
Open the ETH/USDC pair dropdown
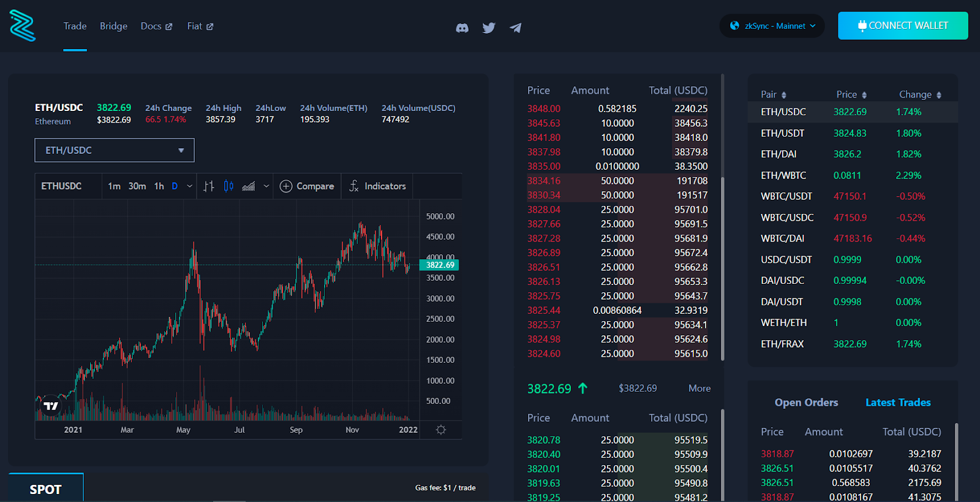(115, 150)
